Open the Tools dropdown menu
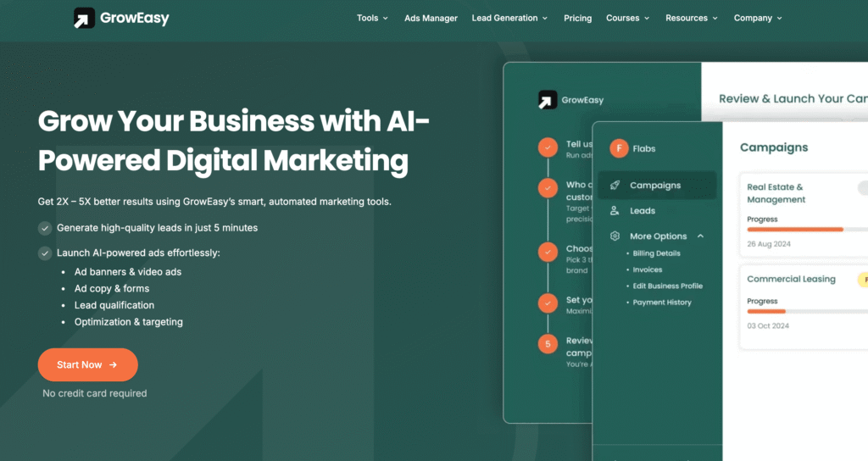Viewport: 868px width, 461px height. 372,18
